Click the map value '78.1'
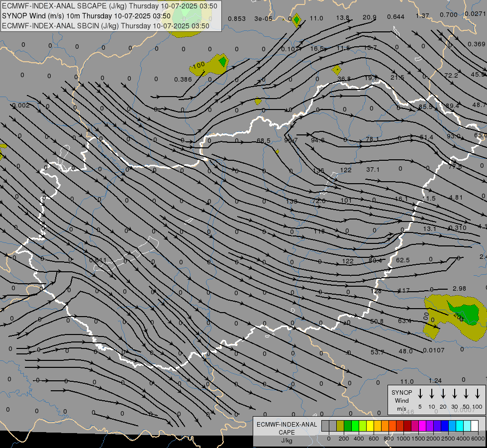Image resolution: width=487 pixels, height=448 pixels. click(372, 139)
